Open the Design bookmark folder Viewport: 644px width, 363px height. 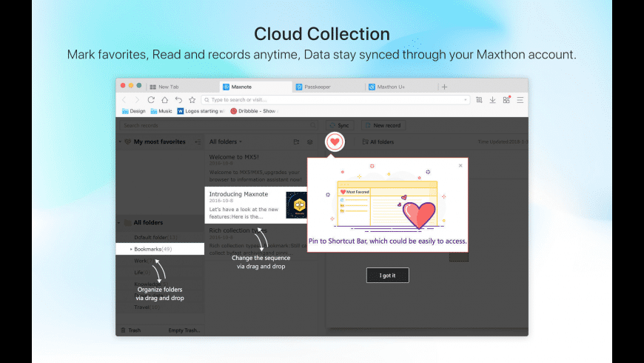[x=133, y=111]
